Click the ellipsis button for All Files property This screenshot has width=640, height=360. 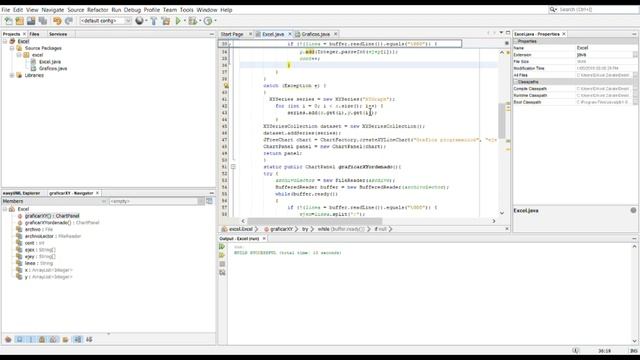(x=635, y=75)
